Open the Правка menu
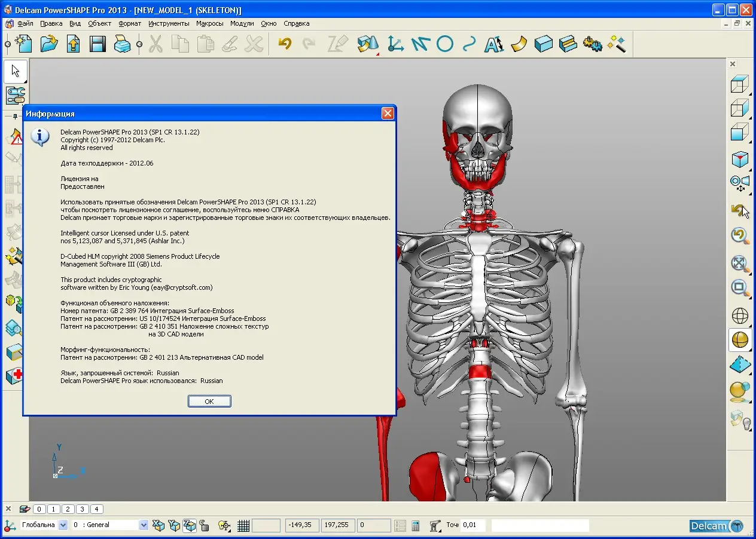Image resolution: width=756 pixels, height=539 pixels. pyautogui.click(x=51, y=23)
